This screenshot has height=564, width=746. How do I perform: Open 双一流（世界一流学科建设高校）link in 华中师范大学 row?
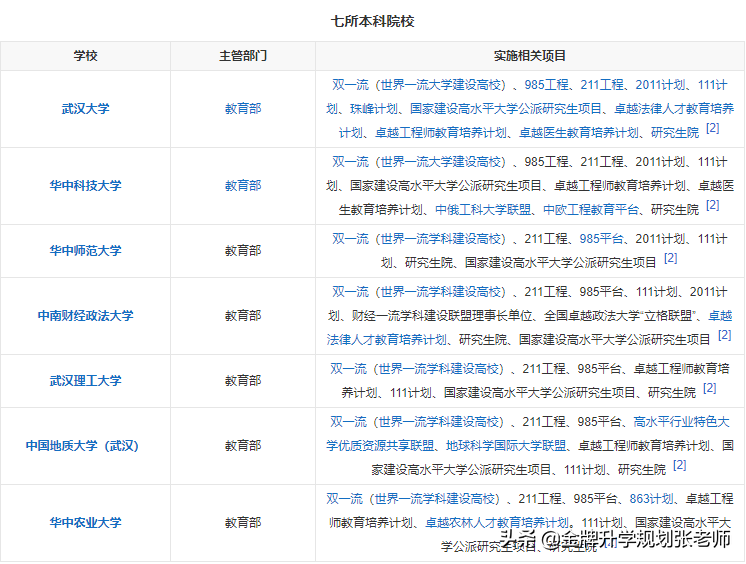(x=419, y=239)
